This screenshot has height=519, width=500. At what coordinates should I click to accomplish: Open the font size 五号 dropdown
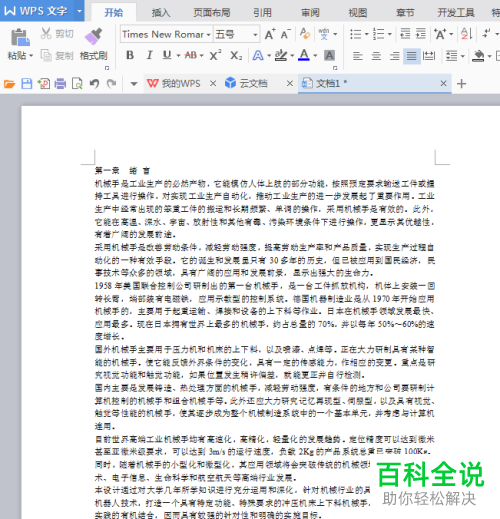(x=255, y=35)
